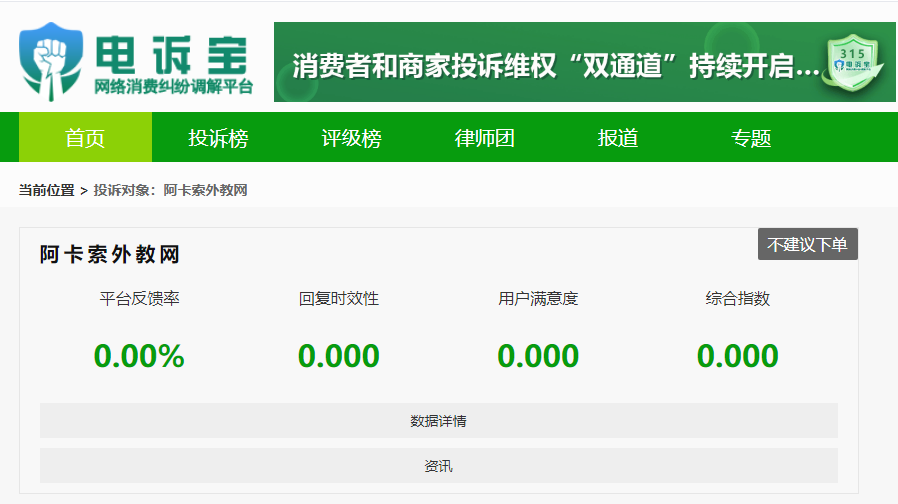Open the 报道 navigation item
Image resolution: width=898 pixels, height=504 pixels.
tap(617, 137)
